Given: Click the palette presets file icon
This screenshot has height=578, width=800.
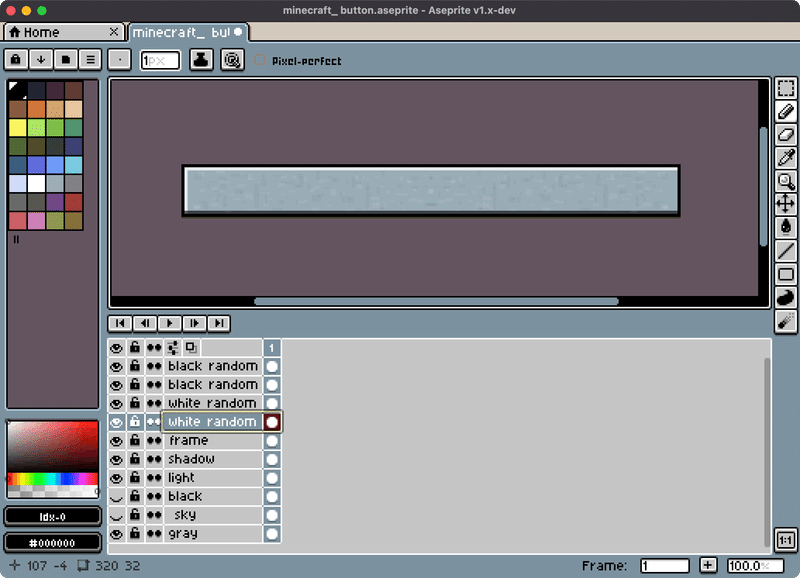Looking at the screenshot, I should coord(66,60).
